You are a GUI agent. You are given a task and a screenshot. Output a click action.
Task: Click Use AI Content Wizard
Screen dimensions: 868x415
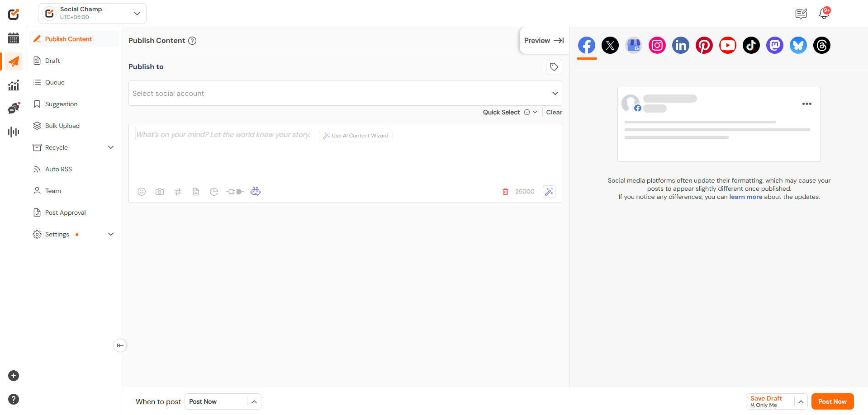[x=356, y=136]
